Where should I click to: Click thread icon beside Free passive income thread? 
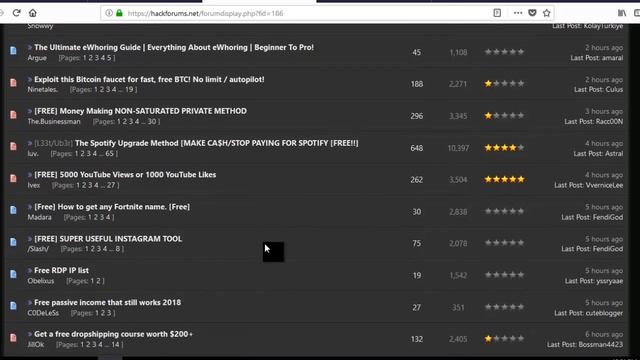tap(13, 306)
